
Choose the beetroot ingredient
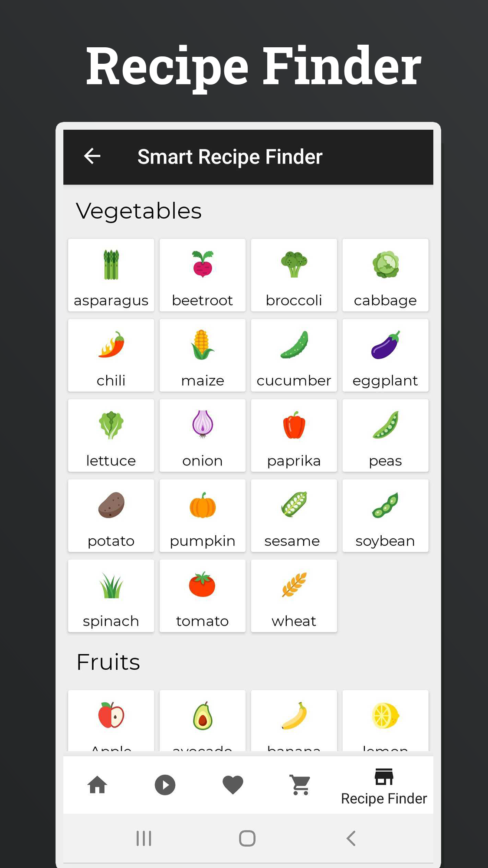[203, 275]
